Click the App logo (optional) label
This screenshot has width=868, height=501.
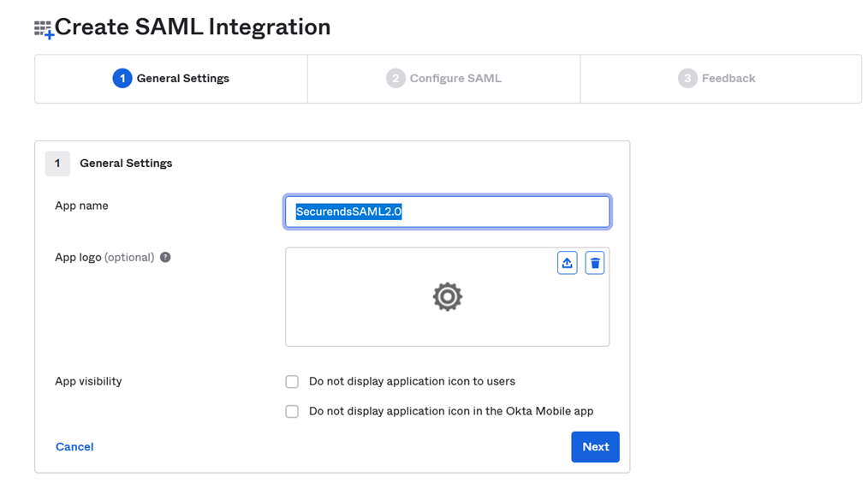pyautogui.click(x=104, y=258)
